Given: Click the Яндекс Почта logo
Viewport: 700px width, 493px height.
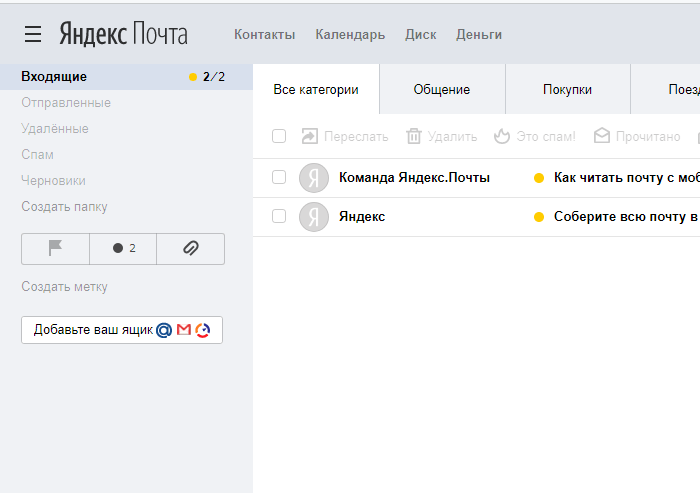Looking at the screenshot, I should point(124,34).
